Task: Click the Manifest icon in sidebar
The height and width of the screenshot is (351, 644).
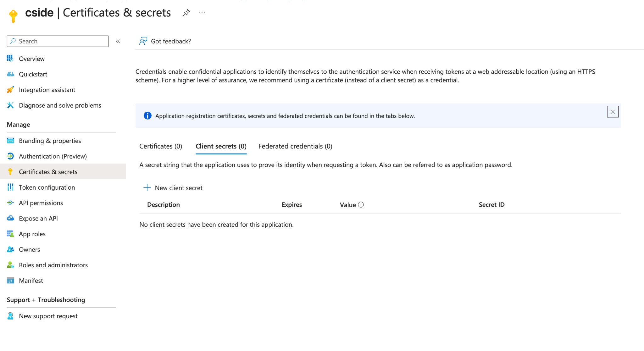Action: (10, 281)
